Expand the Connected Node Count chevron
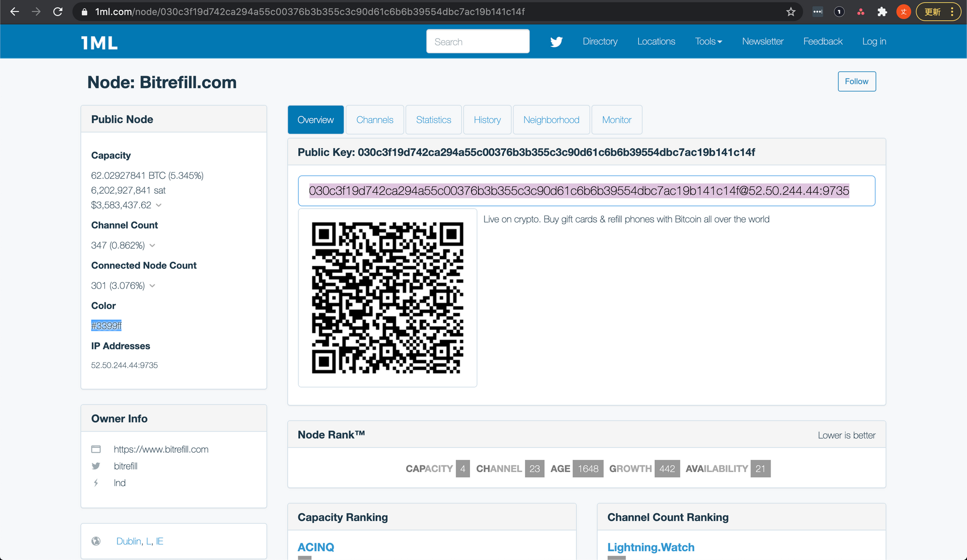967x560 pixels. pos(152,286)
